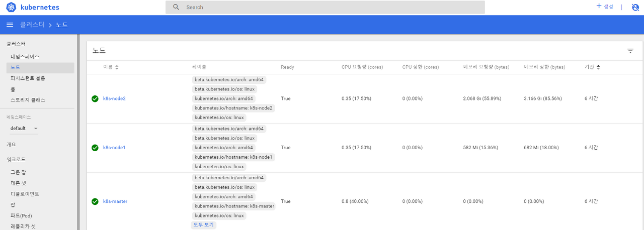
Task: Click Ready column header
Action: pos(287,67)
